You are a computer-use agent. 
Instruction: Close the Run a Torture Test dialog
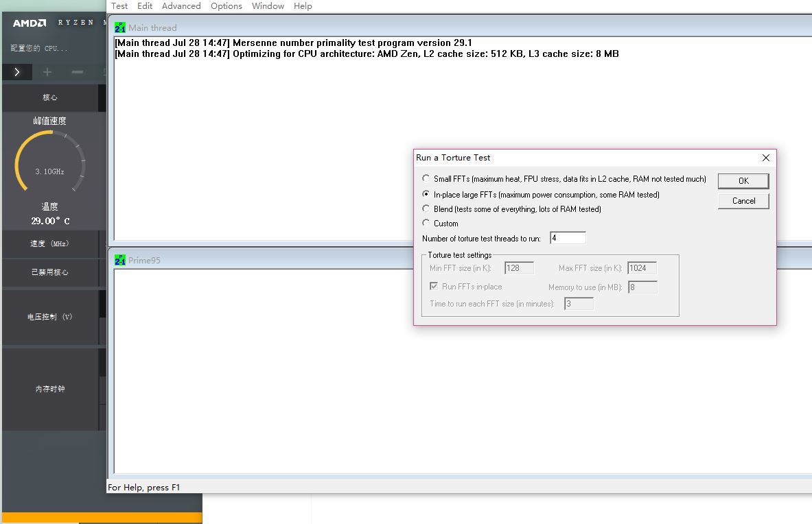tap(766, 158)
